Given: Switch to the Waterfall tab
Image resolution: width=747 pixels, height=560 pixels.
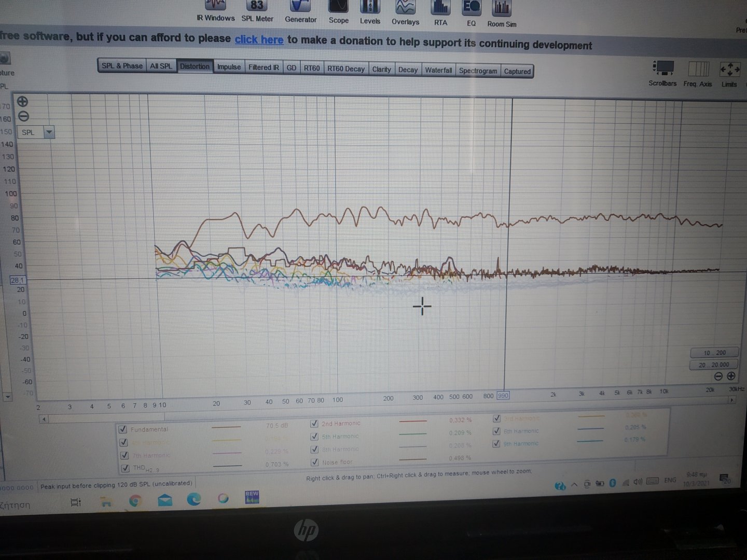Looking at the screenshot, I should (x=438, y=70).
